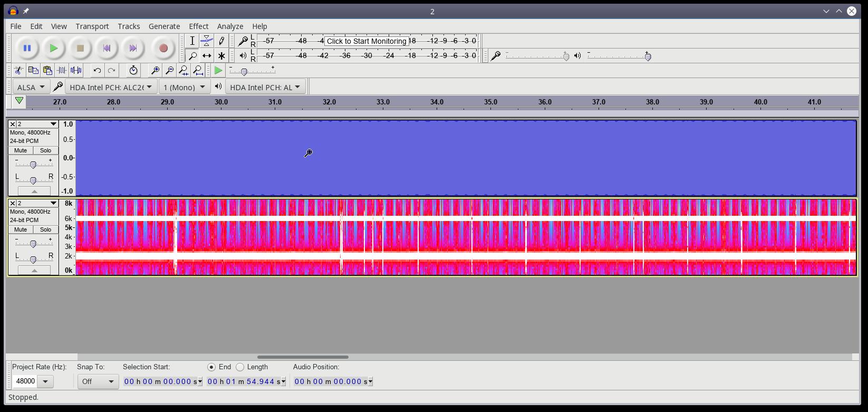Click the Trim audio icon

point(62,70)
